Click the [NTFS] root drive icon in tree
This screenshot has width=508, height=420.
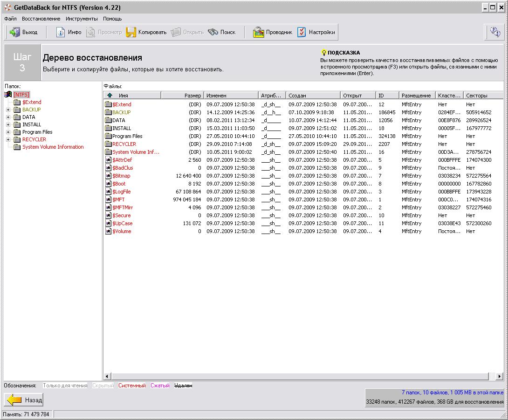(x=8, y=94)
